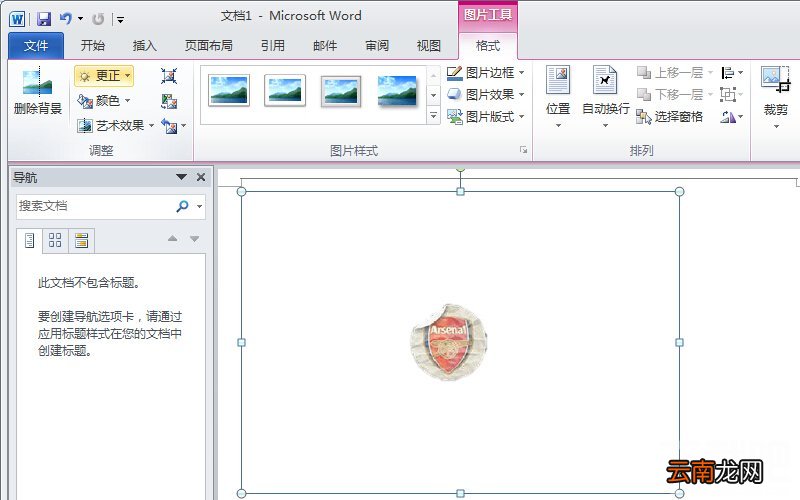Go to the next row in the picture styles gallery
The width and height of the screenshot is (800, 500).
point(433,95)
